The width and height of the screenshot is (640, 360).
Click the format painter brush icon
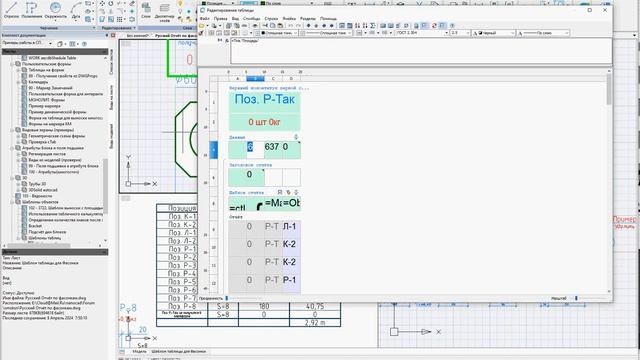tap(201, 33)
